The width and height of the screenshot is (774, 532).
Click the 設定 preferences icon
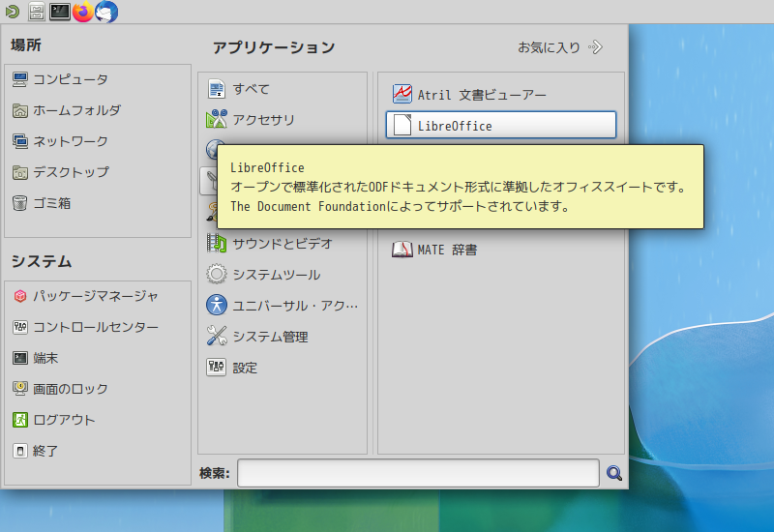(216, 368)
